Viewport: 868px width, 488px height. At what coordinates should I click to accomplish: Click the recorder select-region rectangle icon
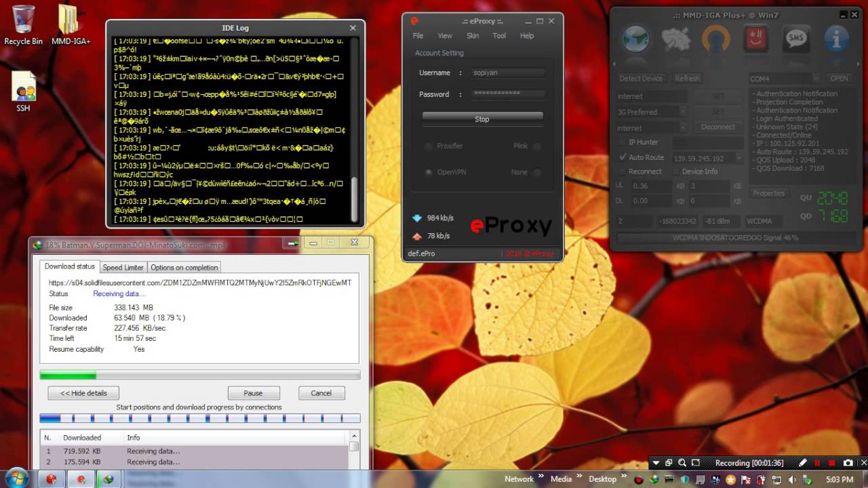[x=695, y=463]
